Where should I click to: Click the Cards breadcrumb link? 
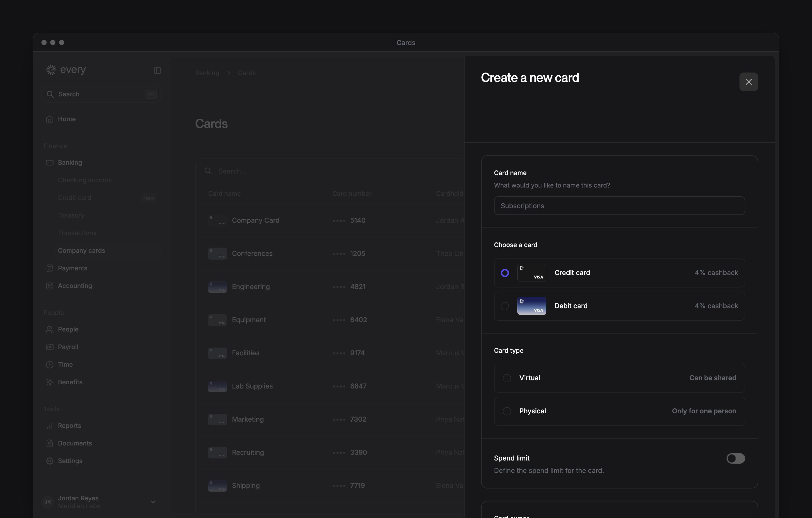tap(247, 73)
